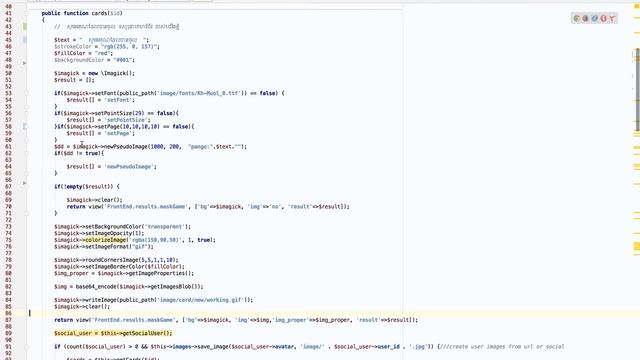
Task: Open the file preview in Yandex browser icon
Action: [612, 18]
